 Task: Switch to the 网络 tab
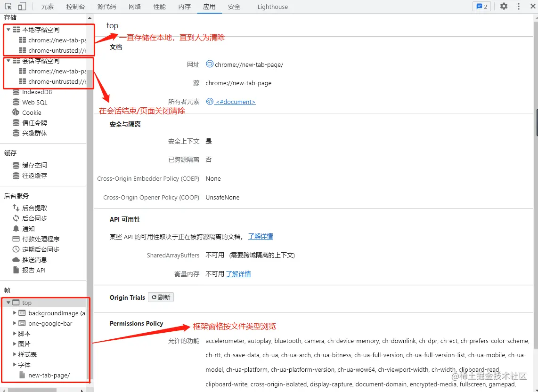tap(135, 7)
